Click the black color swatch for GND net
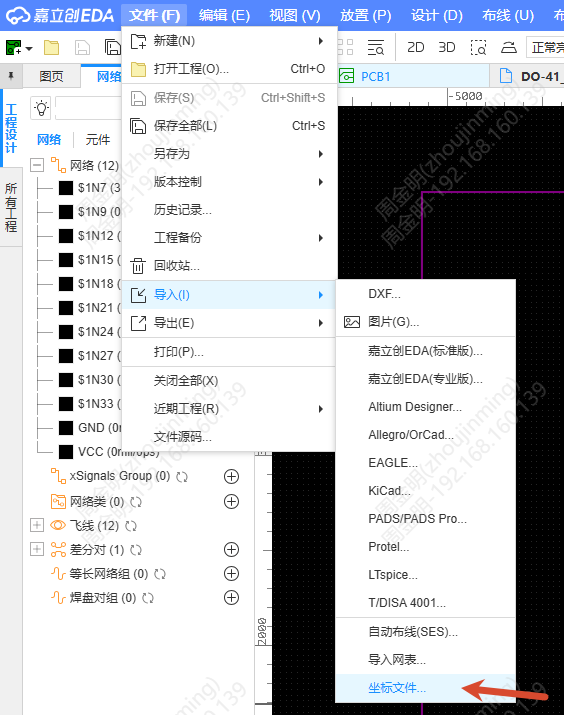Screen dimensions: 564x715 (66, 428)
